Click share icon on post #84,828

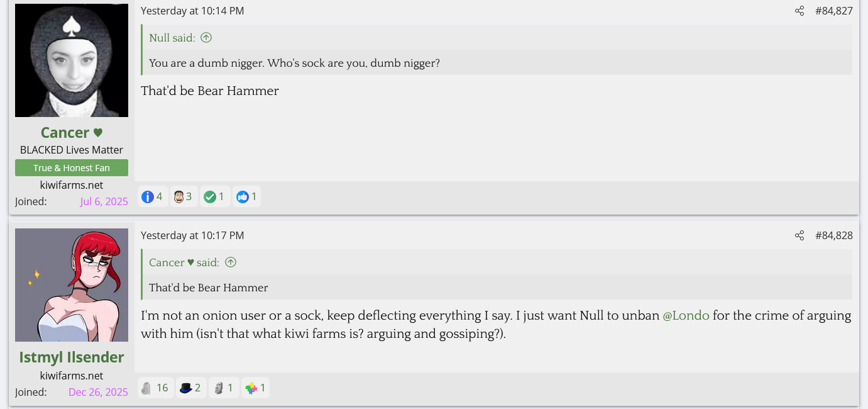coord(799,235)
